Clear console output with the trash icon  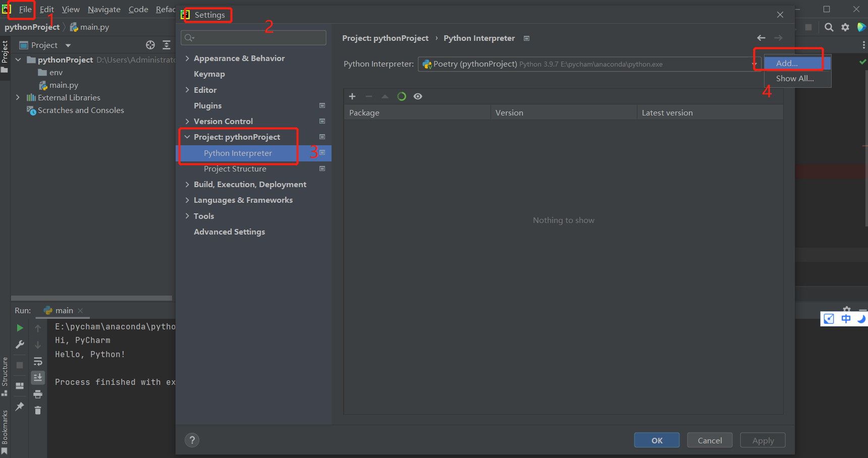38,410
